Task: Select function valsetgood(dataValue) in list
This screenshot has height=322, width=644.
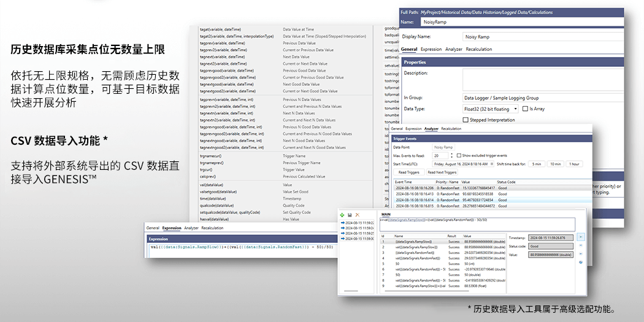Action: [218, 192]
